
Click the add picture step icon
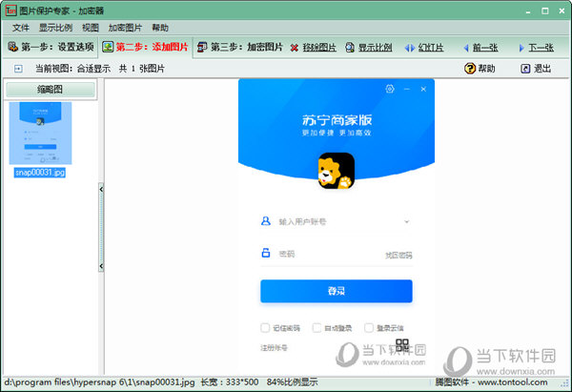(x=108, y=47)
